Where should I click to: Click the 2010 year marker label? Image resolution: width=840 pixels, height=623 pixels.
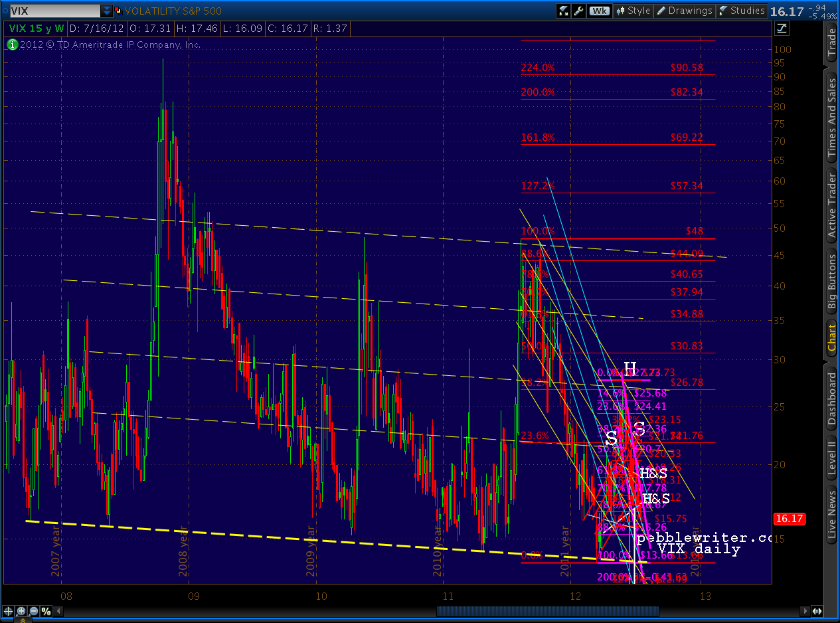click(x=438, y=553)
